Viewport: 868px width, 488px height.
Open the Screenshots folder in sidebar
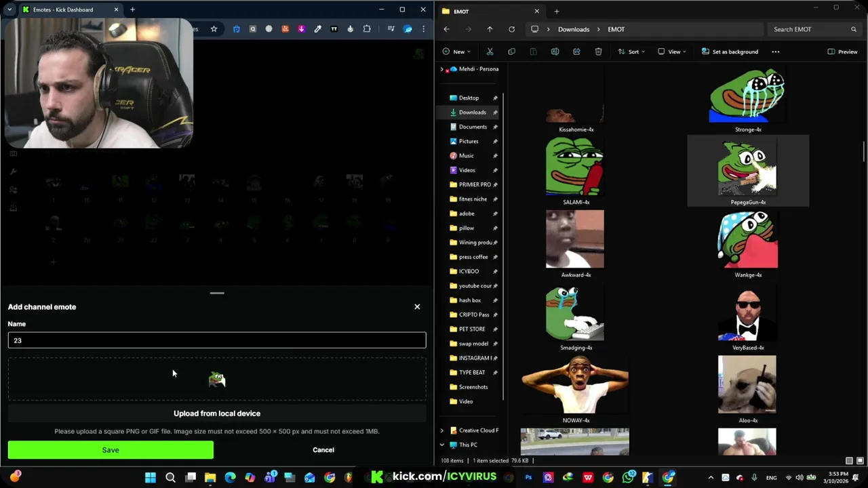pyautogui.click(x=473, y=387)
